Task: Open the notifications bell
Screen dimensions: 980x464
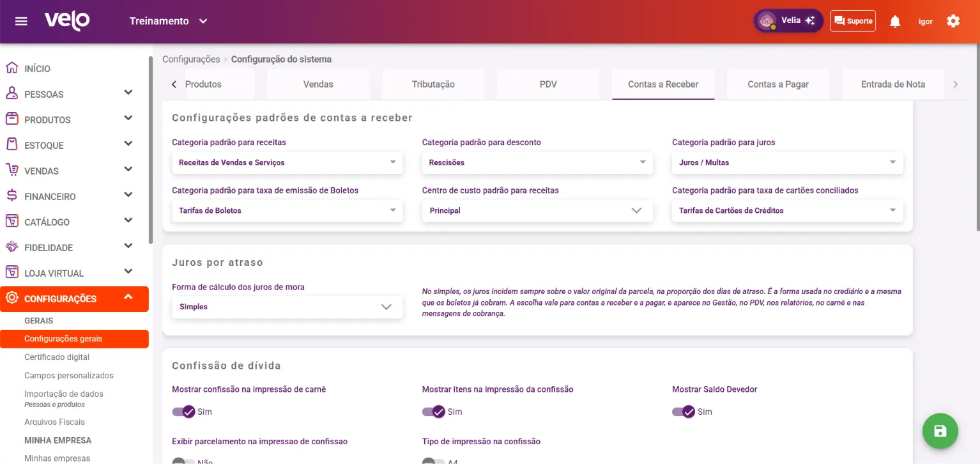Action: [x=895, y=21]
